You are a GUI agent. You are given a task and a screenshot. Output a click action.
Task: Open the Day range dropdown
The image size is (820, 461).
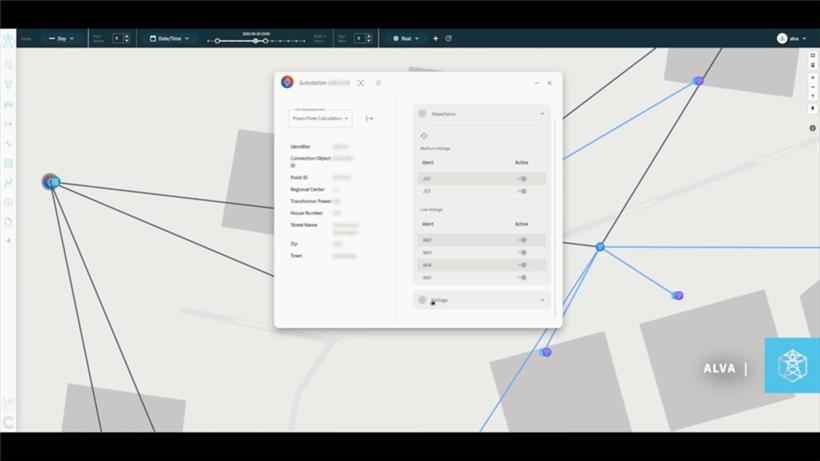click(x=61, y=38)
